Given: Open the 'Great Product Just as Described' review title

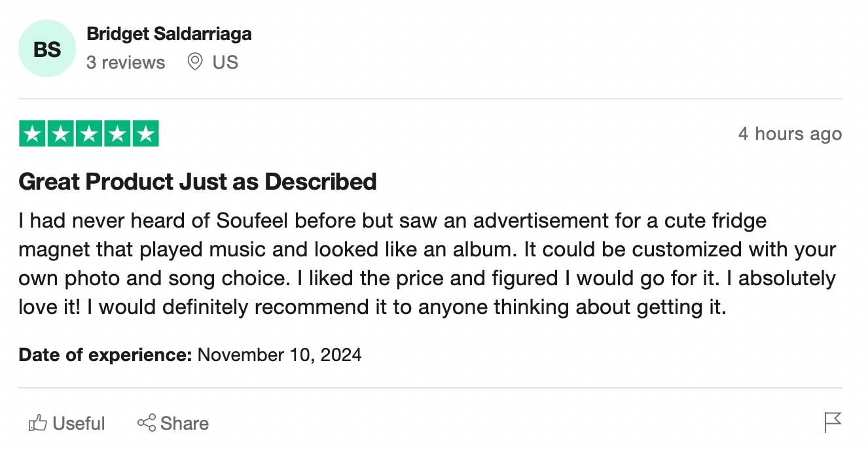Looking at the screenshot, I should point(198,181).
